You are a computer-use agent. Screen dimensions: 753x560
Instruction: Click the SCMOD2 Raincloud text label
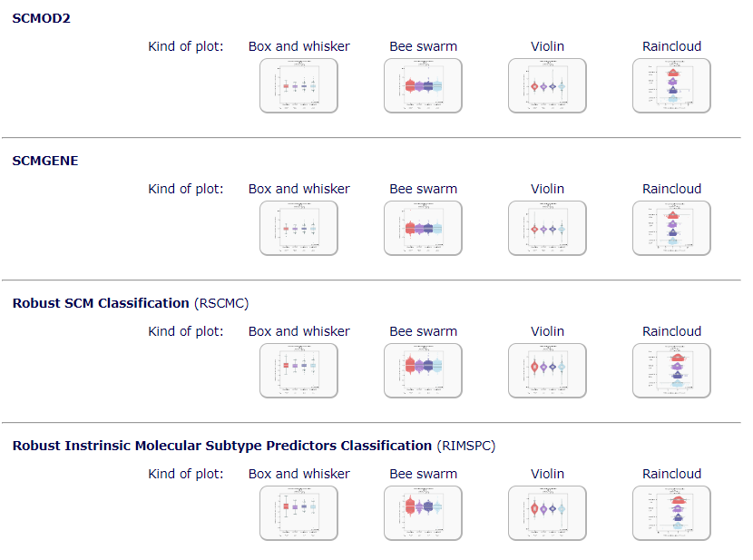[x=672, y=46]
